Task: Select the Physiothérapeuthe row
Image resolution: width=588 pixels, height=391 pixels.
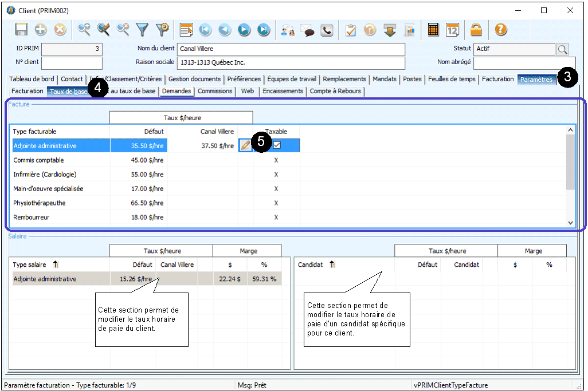Action: point(40,203)
